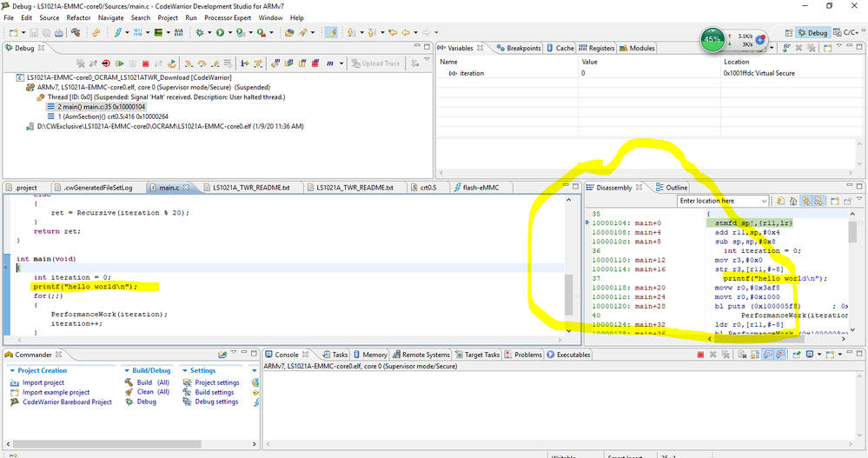Click the Refresh icon in Disassembly toolbar
The height and width of the screenshot is (458, 868).
click(x=780, y=201)
